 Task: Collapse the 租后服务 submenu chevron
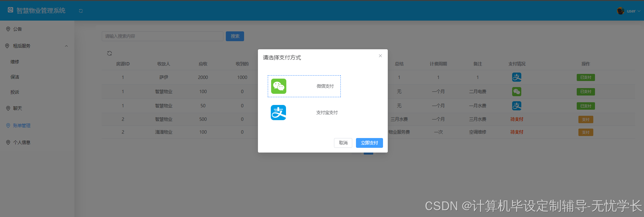66,46
